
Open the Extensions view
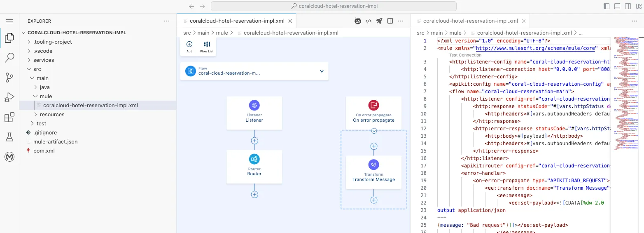coord(9,118)
